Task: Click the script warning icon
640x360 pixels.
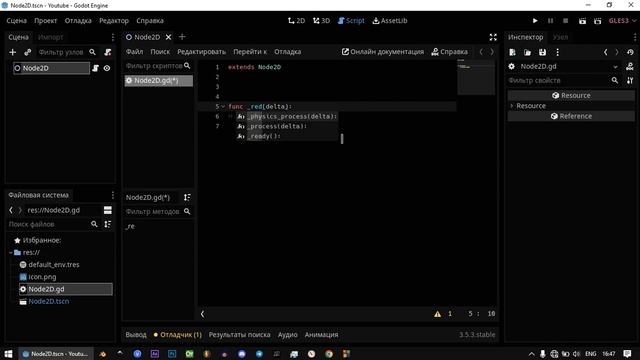Action: tap(438, 314)
